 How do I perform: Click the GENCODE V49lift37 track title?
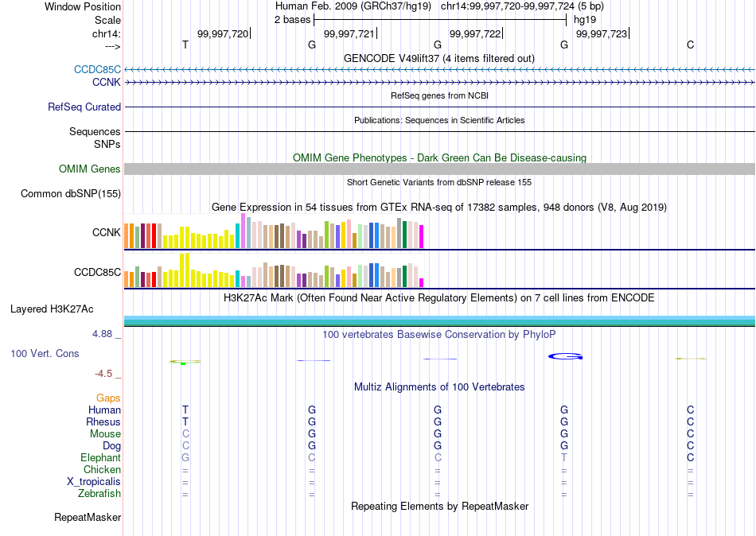coord(439,58)
